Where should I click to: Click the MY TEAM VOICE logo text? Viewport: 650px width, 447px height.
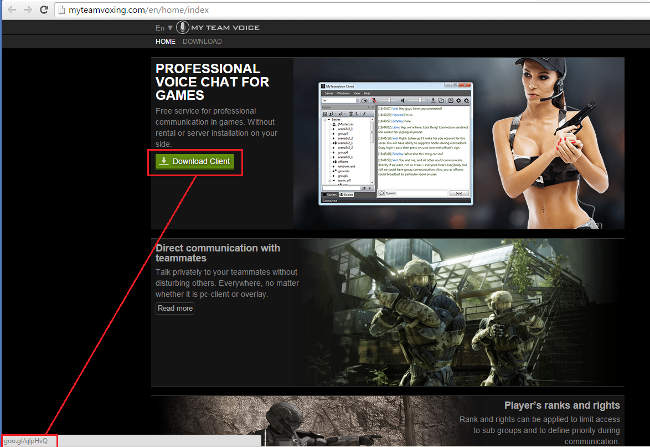[x=225, y=28]
